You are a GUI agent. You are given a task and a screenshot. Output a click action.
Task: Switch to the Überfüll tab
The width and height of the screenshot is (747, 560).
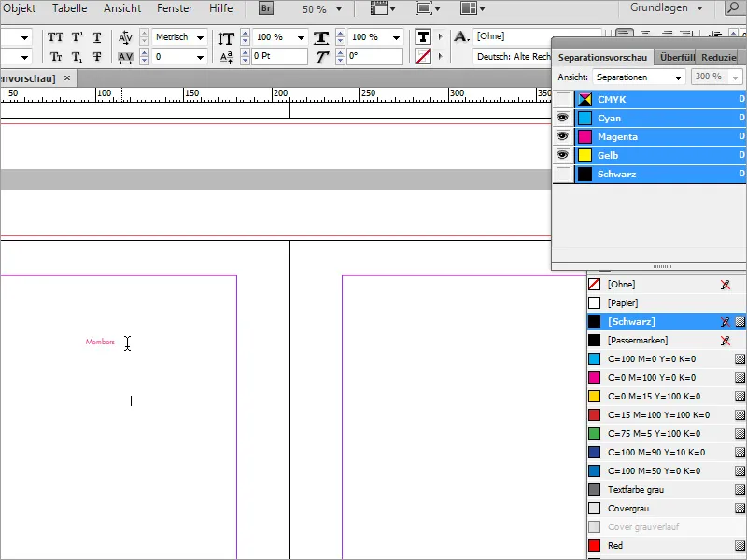(677, 57)
